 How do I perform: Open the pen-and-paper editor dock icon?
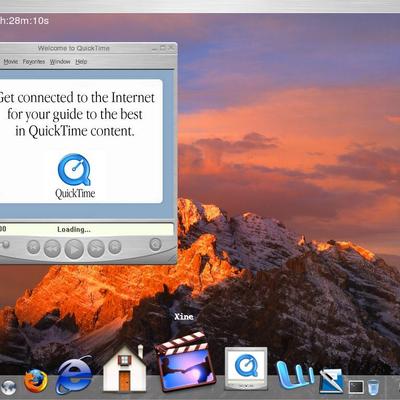(331, 381)
